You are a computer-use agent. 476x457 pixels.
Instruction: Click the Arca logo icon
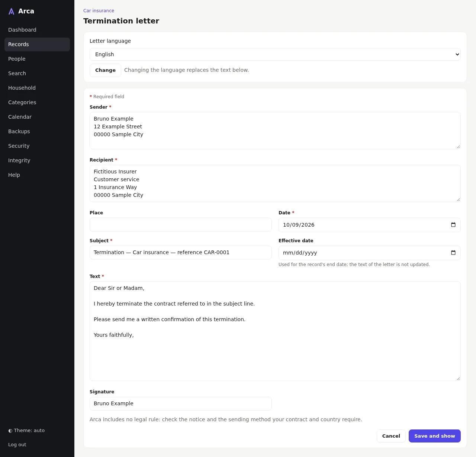click(12, 12)
